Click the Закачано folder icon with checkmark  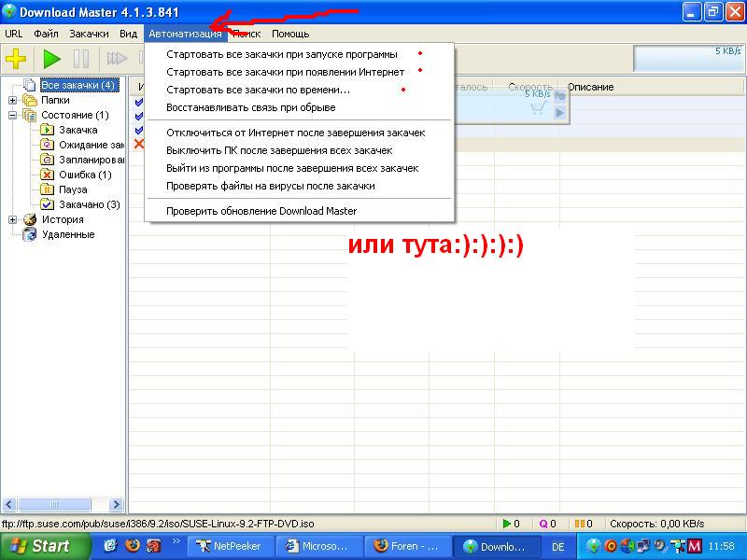(x=47, y=204)
